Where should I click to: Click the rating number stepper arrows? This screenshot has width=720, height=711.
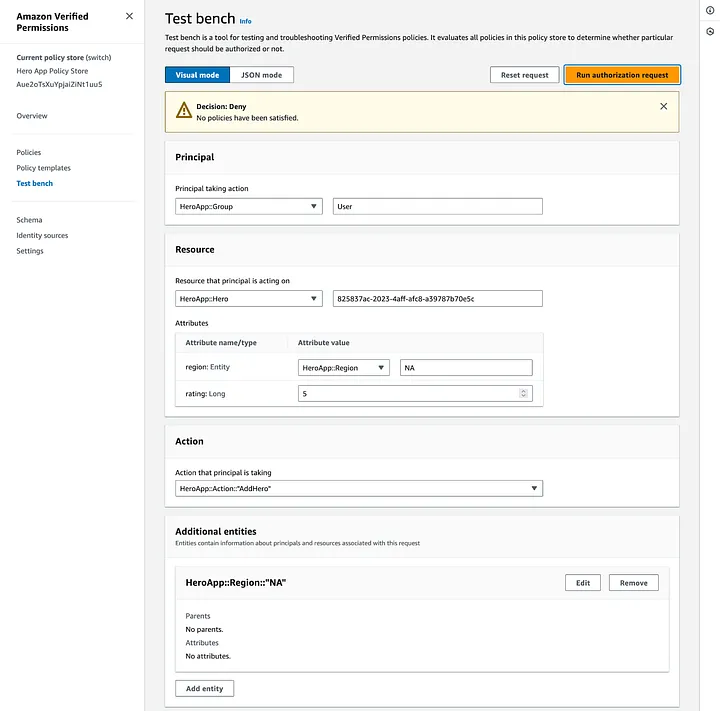(523, 394)
